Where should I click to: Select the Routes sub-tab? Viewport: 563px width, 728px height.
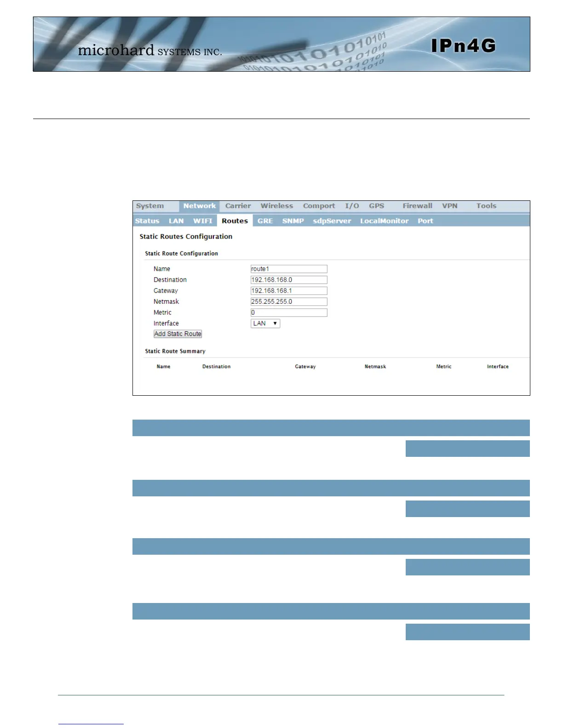click(x=235, y=221)
